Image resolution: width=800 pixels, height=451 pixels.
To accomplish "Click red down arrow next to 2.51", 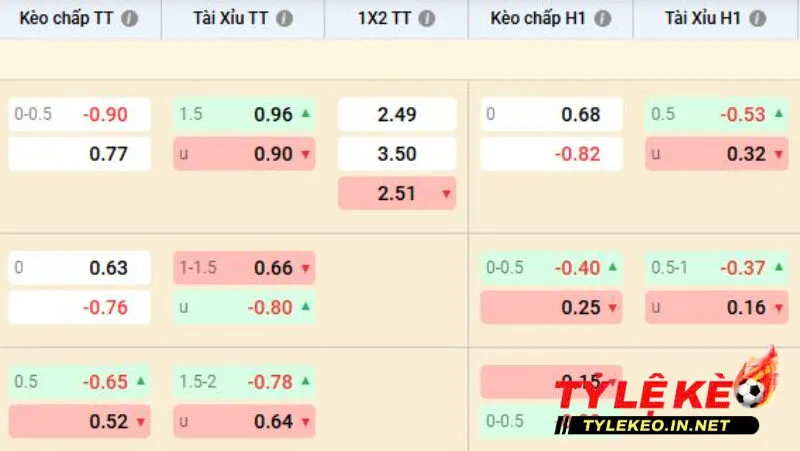I will point(446,194).
